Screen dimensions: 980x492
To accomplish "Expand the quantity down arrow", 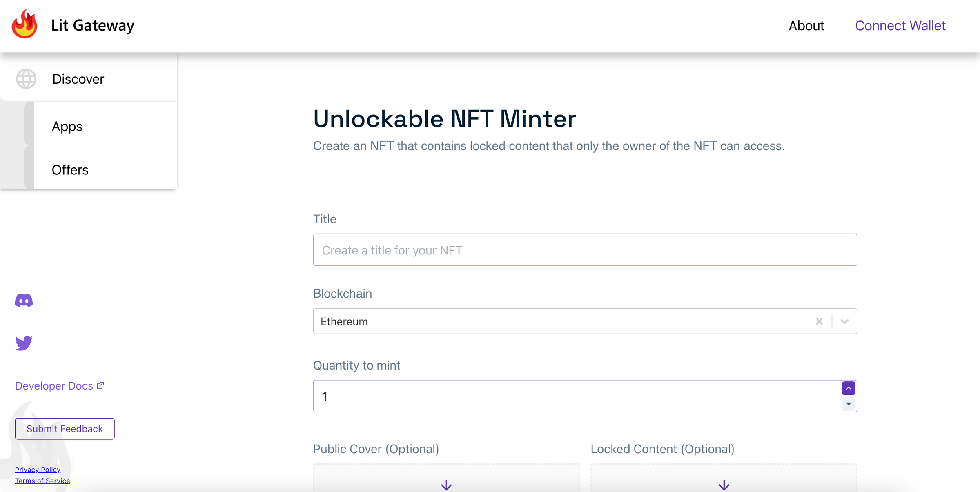I will pos(848,404).
